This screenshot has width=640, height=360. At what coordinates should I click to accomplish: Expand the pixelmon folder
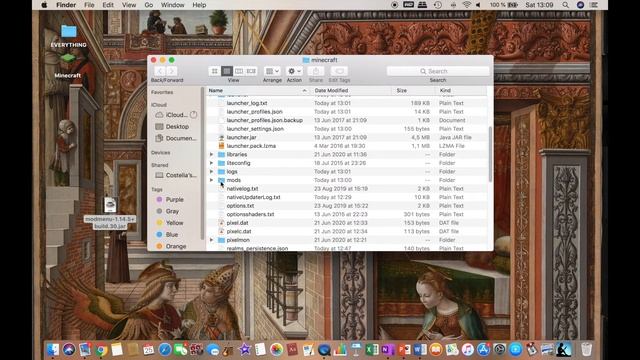coord(211,240)
